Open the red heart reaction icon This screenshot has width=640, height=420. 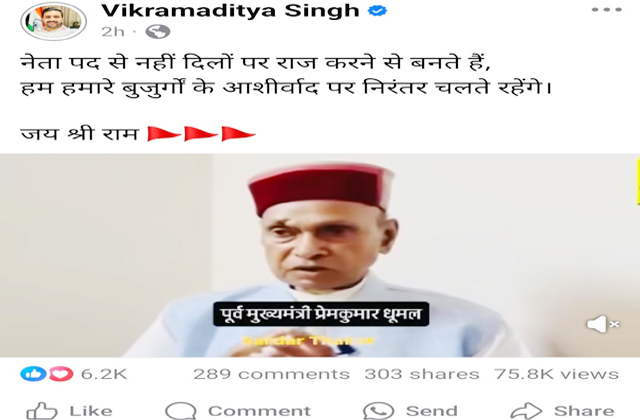pos(61,374)
